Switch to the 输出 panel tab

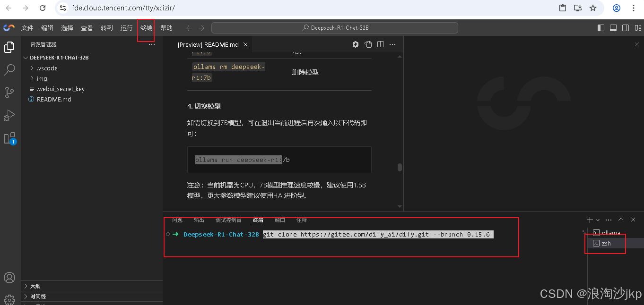199,220
